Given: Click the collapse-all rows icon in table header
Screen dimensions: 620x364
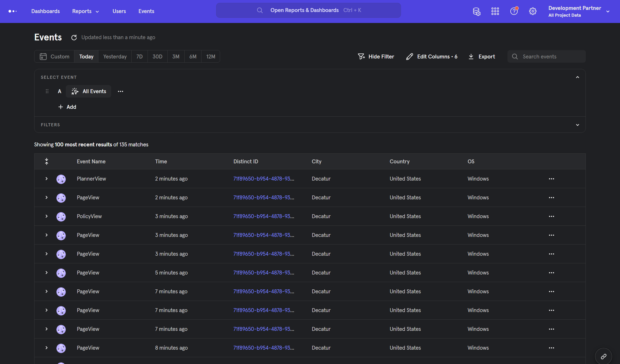Looking at the screenshot, I should point(46,162).
